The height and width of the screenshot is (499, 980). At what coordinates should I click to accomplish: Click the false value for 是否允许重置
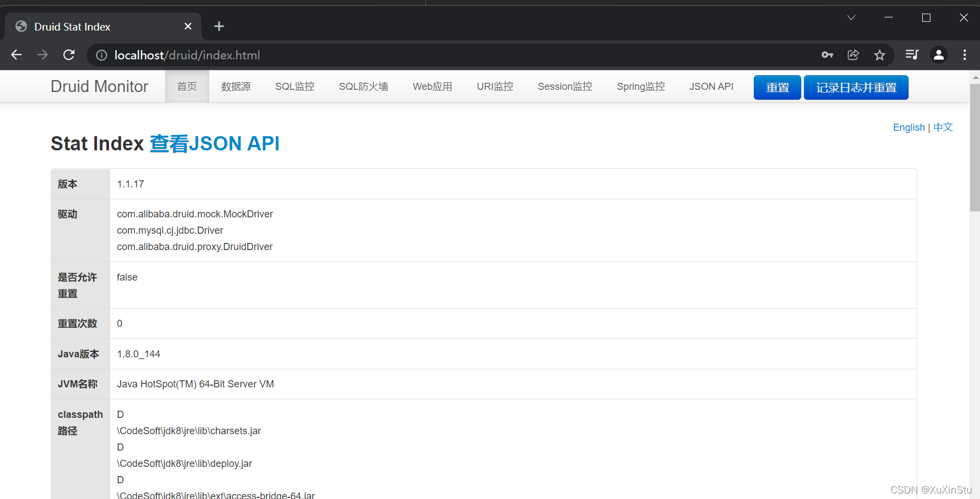[127, 277]
